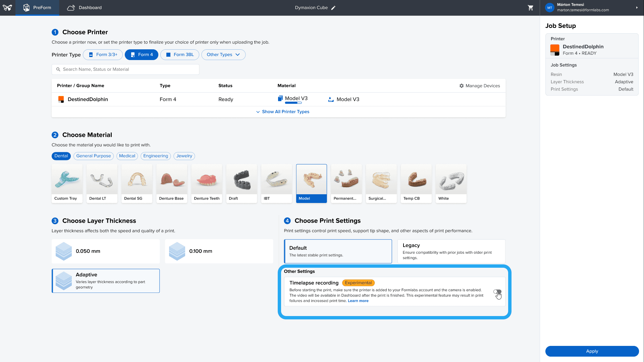The image size is (644, 362).
Task: Select the Dental material category
Action: point(61,156)
